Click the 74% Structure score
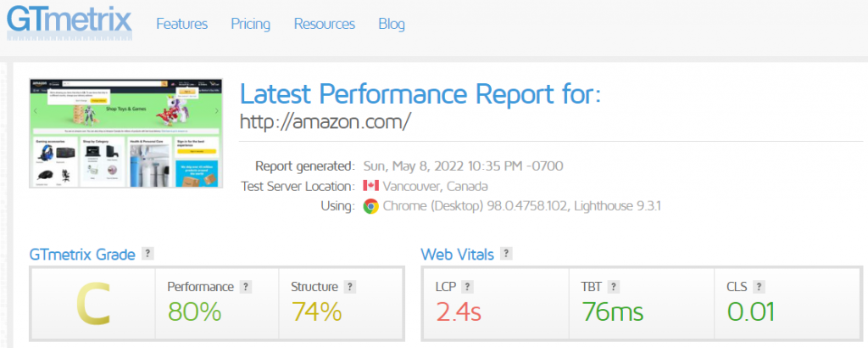 click(316, 312)
